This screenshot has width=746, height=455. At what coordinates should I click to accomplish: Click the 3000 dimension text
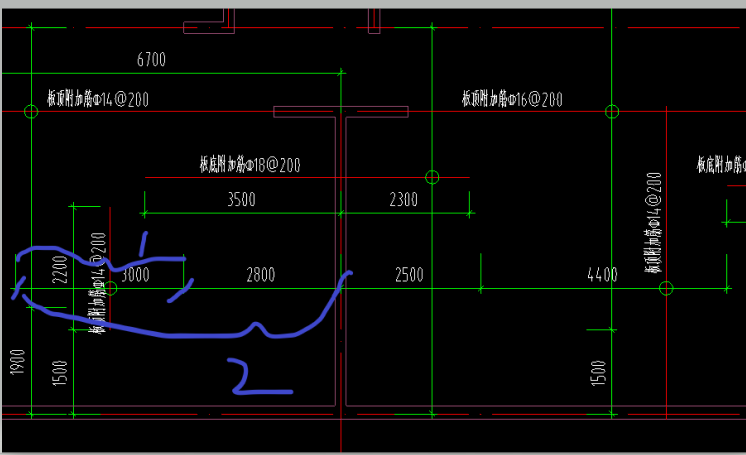pyautogui.click(x=135, y=275)
